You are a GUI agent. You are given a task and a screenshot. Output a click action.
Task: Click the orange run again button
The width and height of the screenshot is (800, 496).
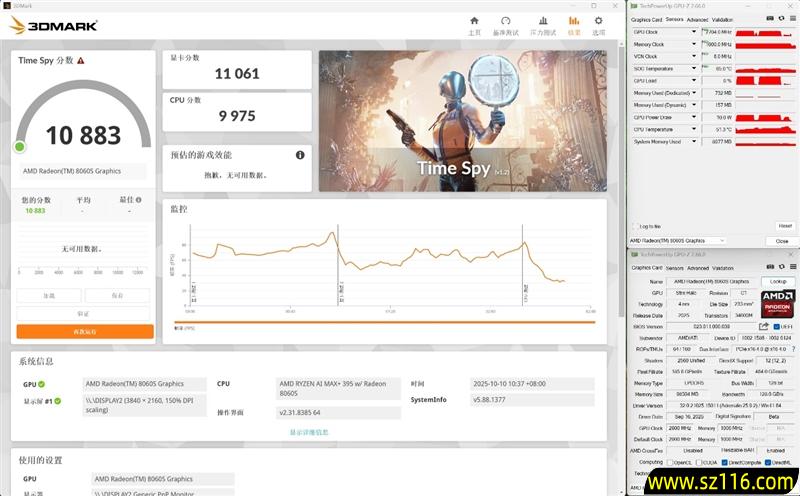point(85,331)
